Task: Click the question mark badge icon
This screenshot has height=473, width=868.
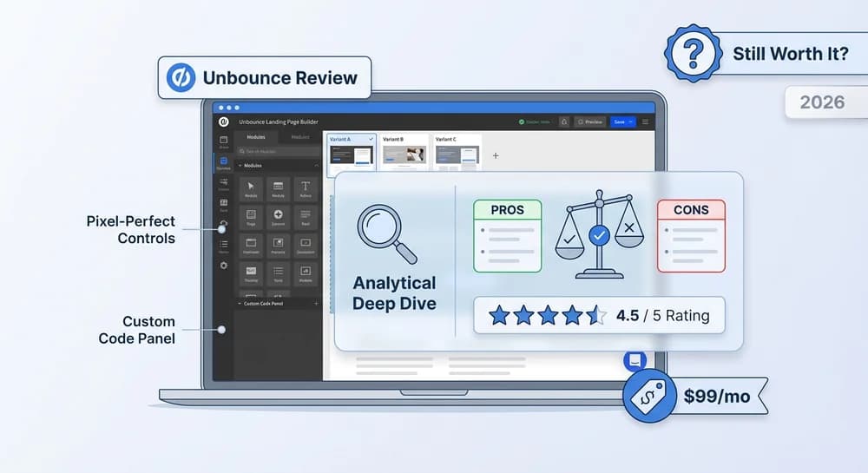Action: 693,54
